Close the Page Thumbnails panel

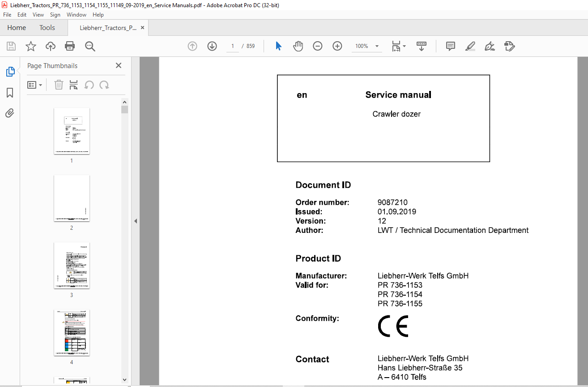[119, 65]
